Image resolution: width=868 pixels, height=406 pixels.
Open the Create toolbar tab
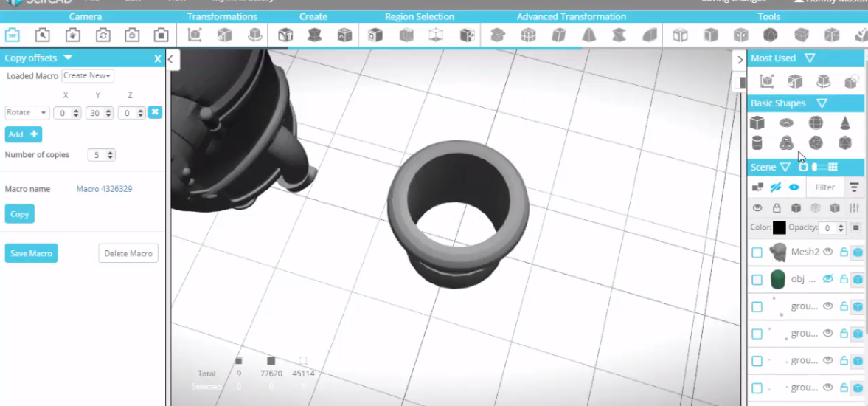313,17
